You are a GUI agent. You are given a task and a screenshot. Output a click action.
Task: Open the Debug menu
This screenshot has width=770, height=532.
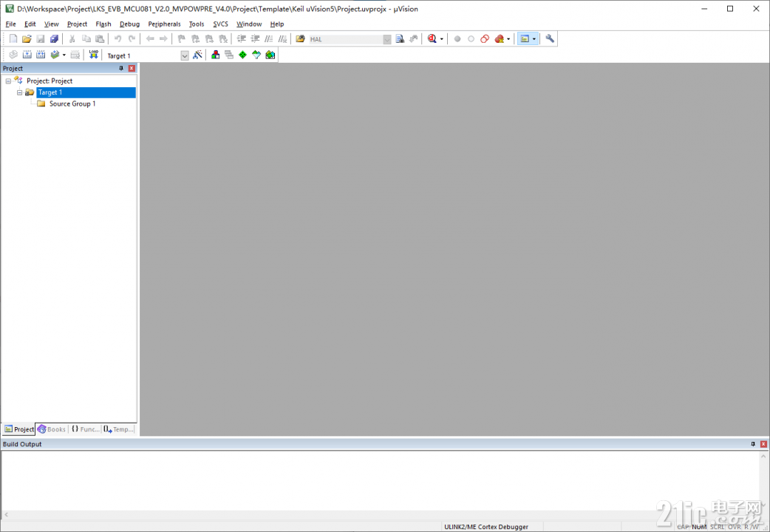(x=129, y=24)
